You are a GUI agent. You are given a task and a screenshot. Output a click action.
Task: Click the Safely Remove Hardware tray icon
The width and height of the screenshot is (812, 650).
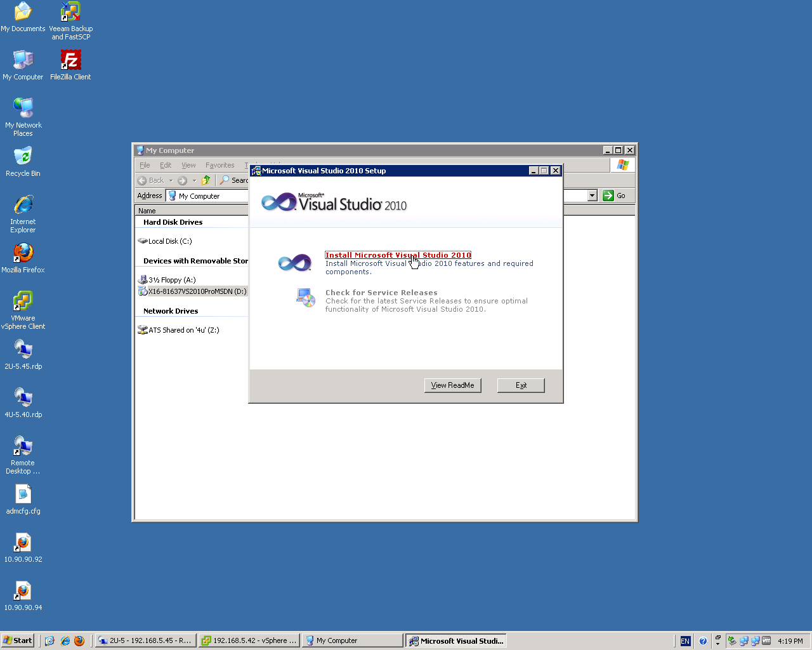[x=732, y=641]
